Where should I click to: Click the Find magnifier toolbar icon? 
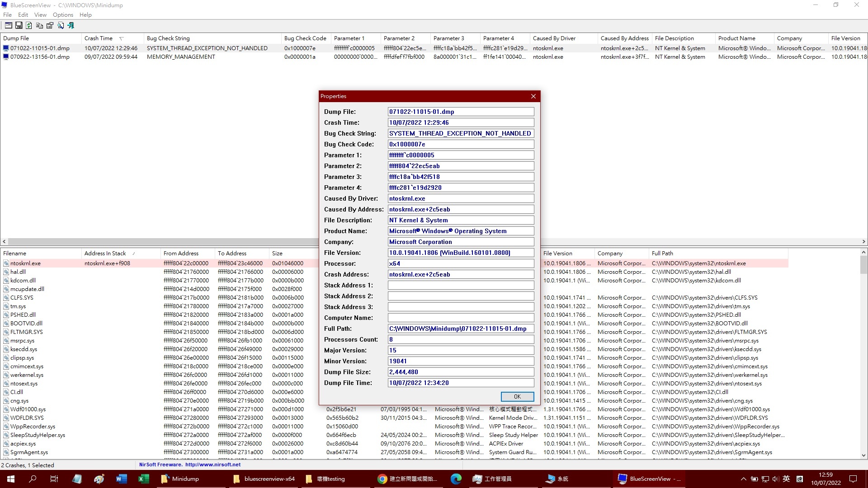click(61, 26)
